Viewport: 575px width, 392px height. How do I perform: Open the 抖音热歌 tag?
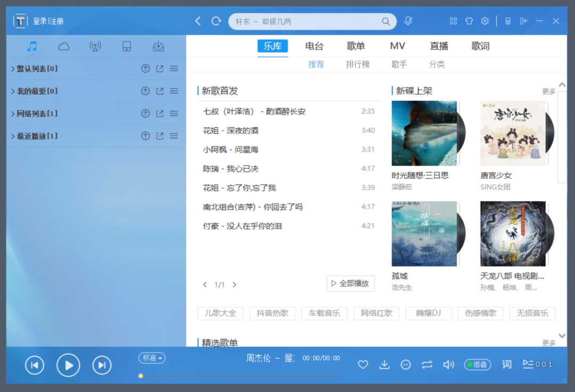(273, 313)
